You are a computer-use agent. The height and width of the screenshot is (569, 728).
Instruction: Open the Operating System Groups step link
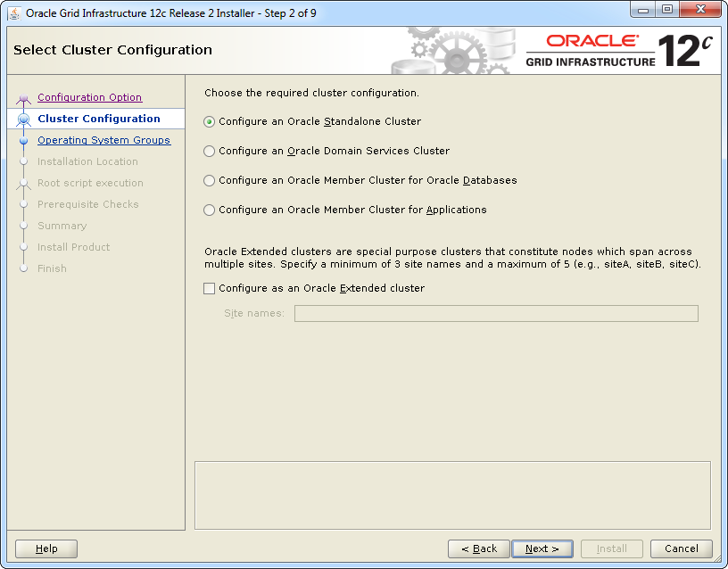pos(103,141)
